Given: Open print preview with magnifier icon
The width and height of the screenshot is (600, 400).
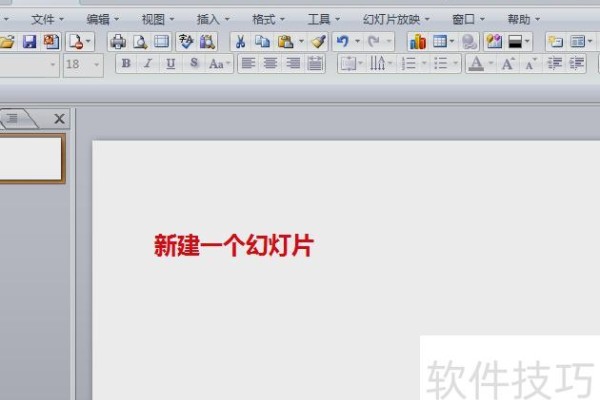Looking at the screenshot, I should (140, 41).
